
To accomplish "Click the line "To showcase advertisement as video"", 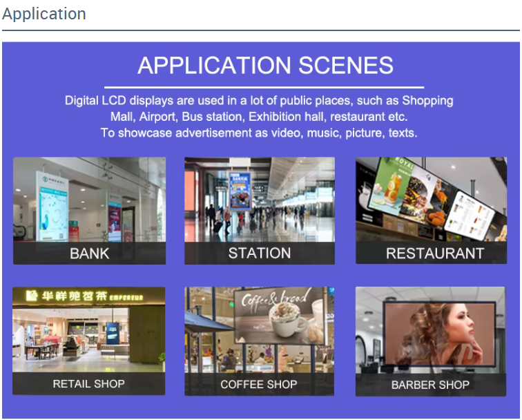I will click(x=259, y=133).
